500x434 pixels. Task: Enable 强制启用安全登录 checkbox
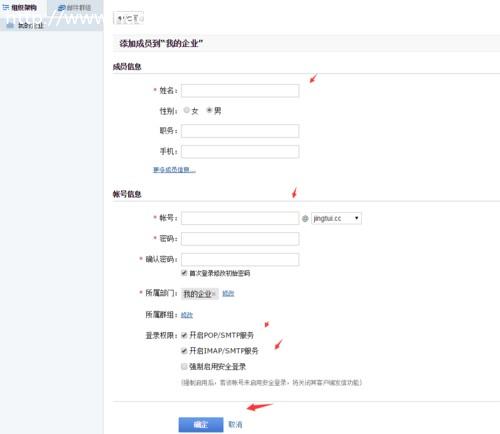184,366
